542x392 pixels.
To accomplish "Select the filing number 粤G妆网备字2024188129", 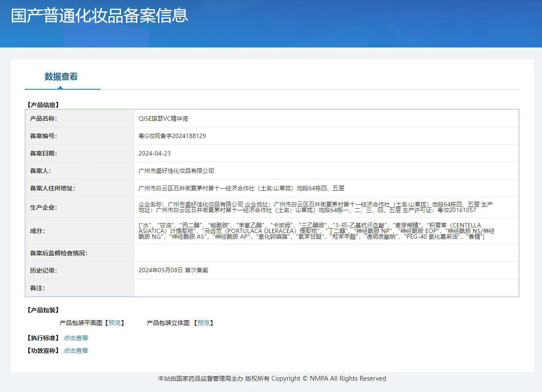I will click(x=172, y=135).
